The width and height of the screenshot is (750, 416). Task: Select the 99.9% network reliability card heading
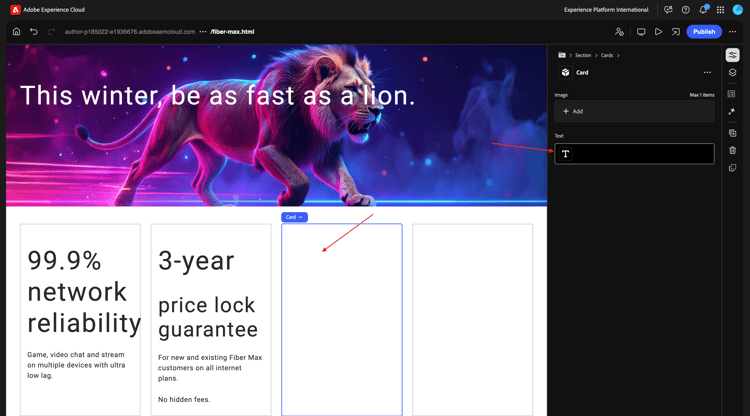[84, 292]
